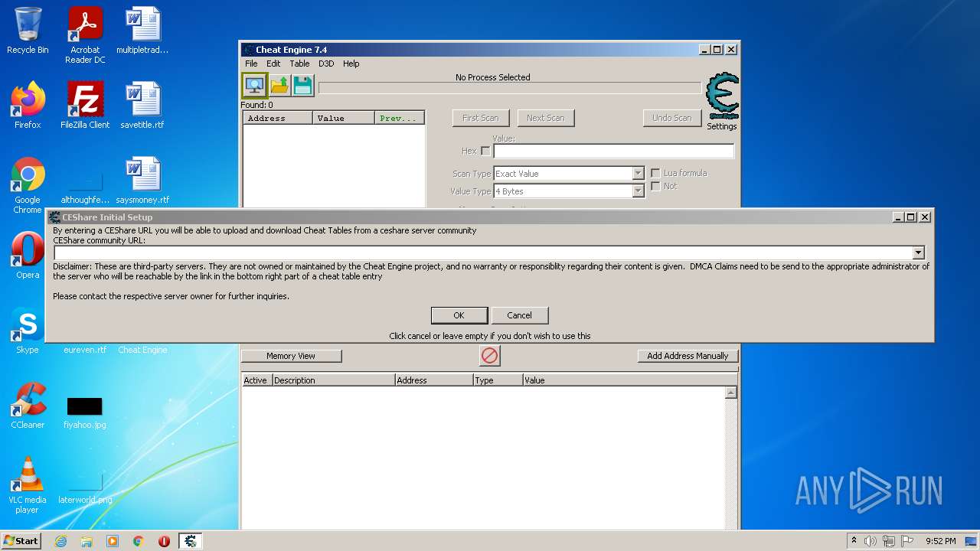Click the Value column header in results
Image resolution: width=980 pixels, height=551 pixels.
[344, 119]
